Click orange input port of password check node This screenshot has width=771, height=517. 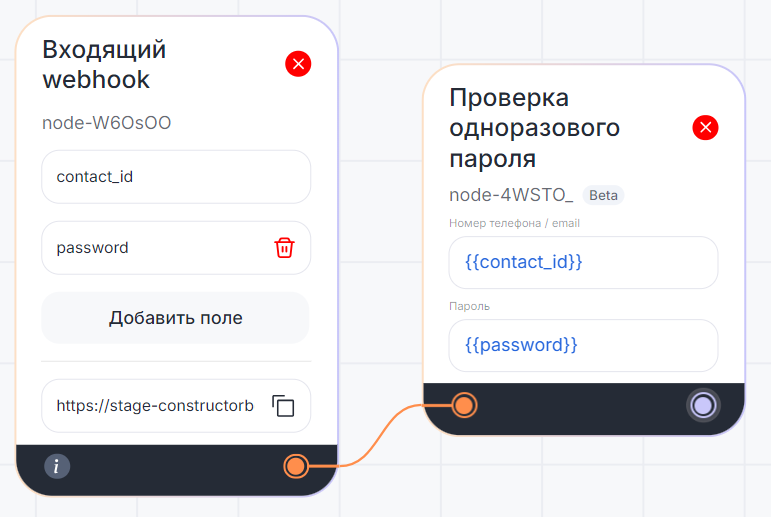point(463,405)
